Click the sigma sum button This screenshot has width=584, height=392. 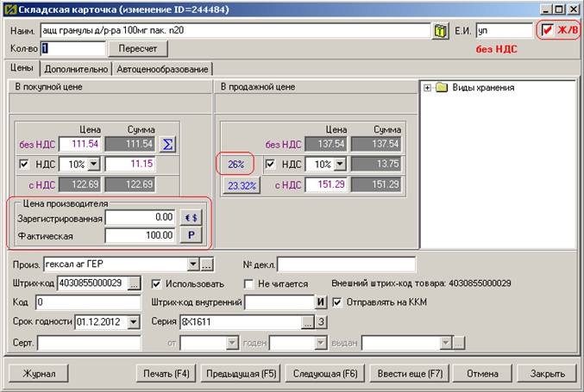click(x=168, y=144)
